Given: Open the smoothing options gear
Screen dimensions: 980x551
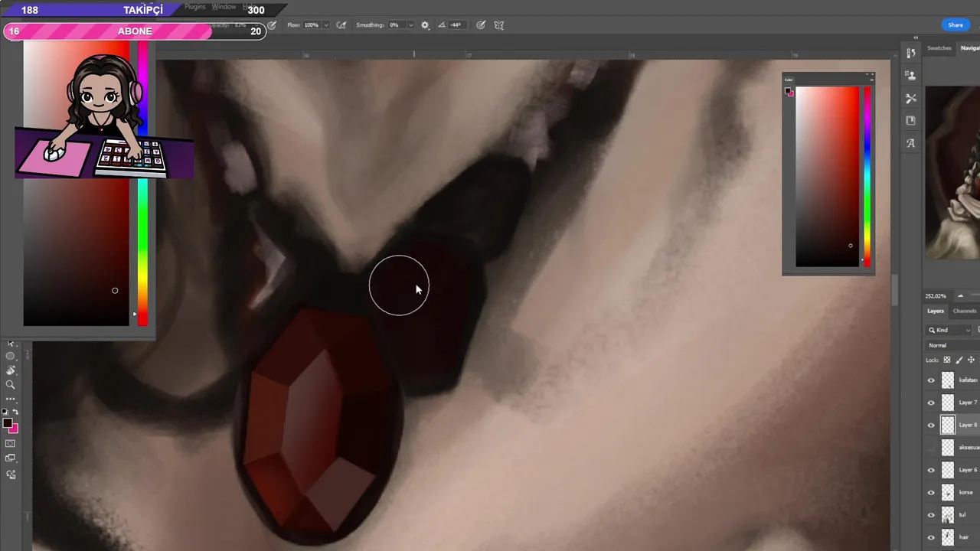Looking at the screenshot, I should coord(425,25).
